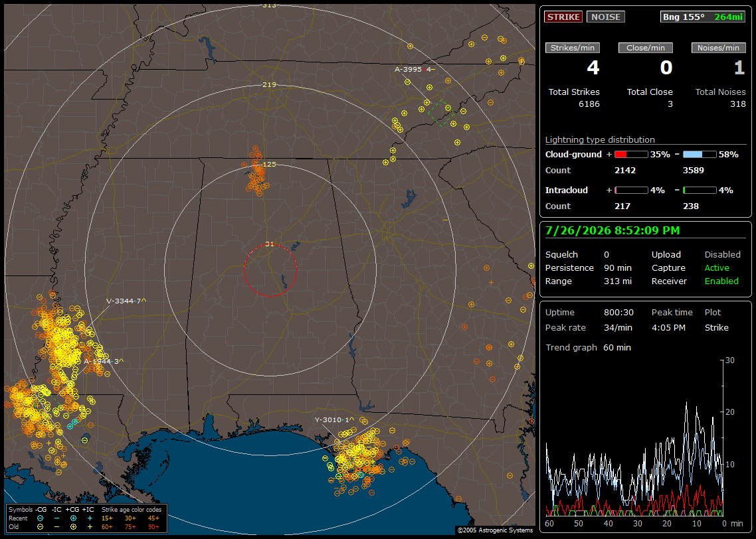Click the Old +IC yellow plus symbol
This screenshot has width=756, height=539.
(90, 527)
